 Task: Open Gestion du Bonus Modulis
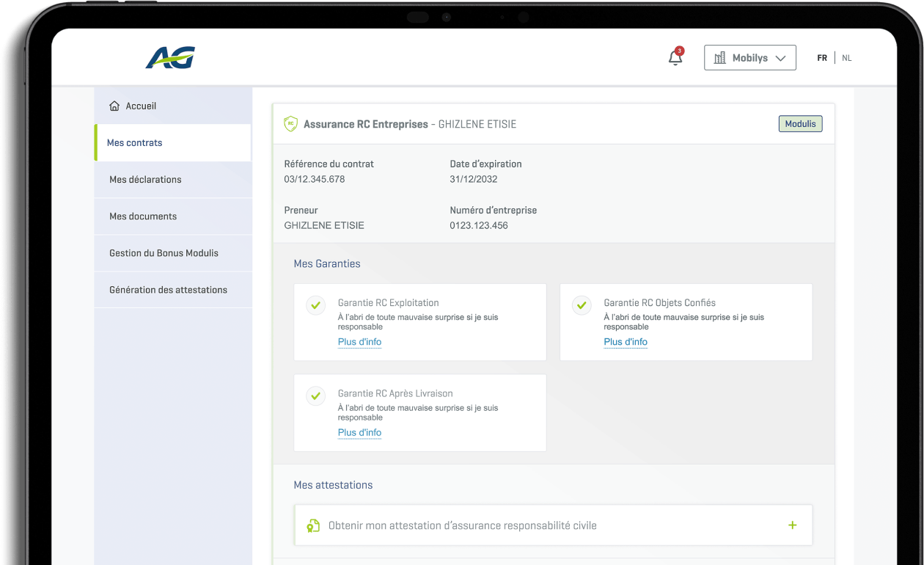click(173, 253)
